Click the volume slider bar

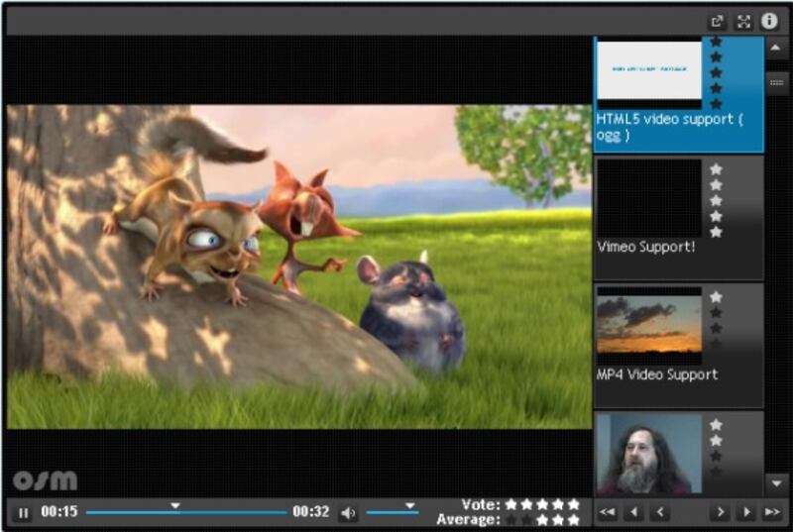coord(391,512)
